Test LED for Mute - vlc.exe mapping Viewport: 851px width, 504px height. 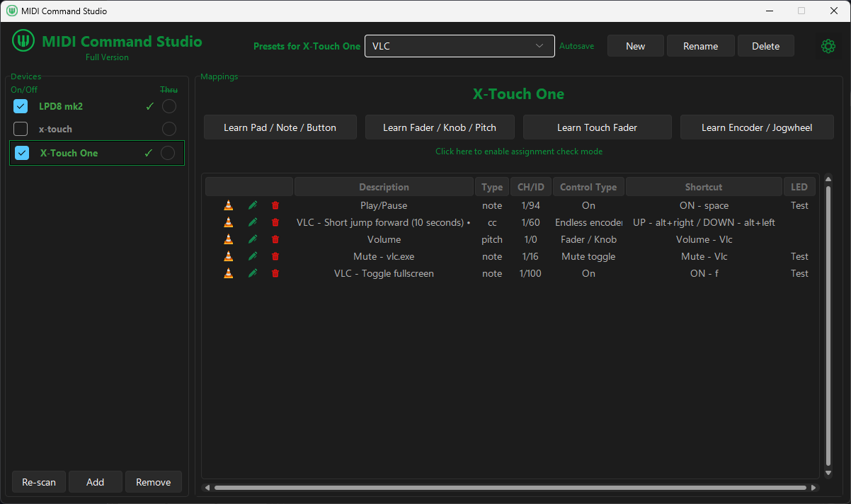point(799,256)
